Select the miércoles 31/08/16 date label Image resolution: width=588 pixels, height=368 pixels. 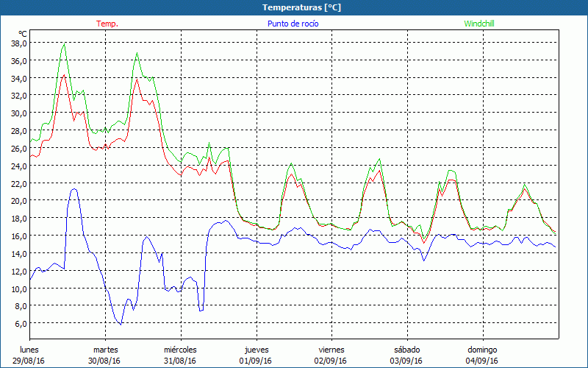(180, 355)
